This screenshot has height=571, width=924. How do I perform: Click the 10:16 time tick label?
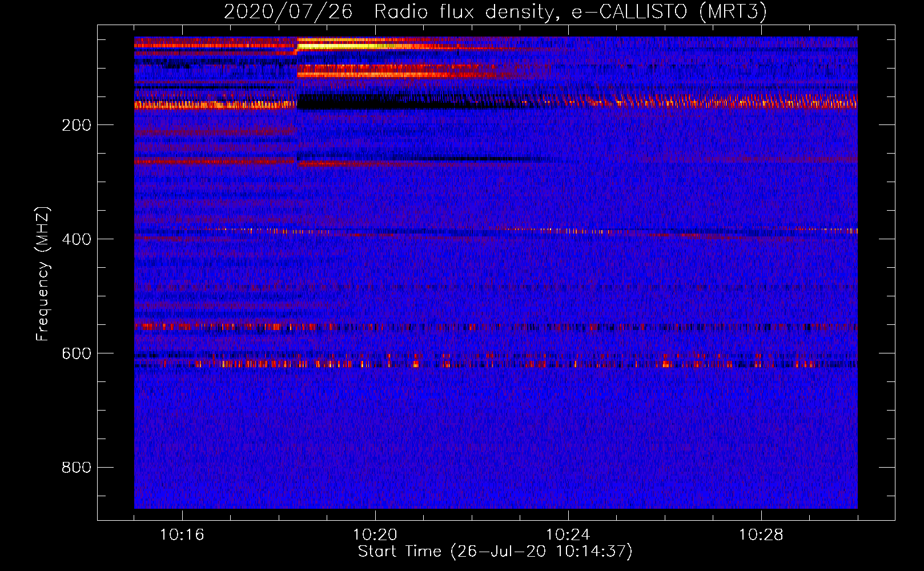[x=182, y=535]
